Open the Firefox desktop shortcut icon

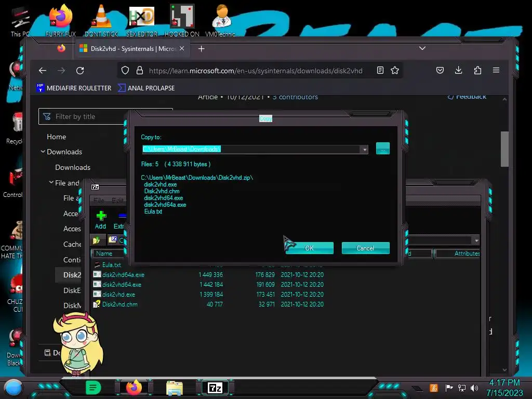[61, 20]
